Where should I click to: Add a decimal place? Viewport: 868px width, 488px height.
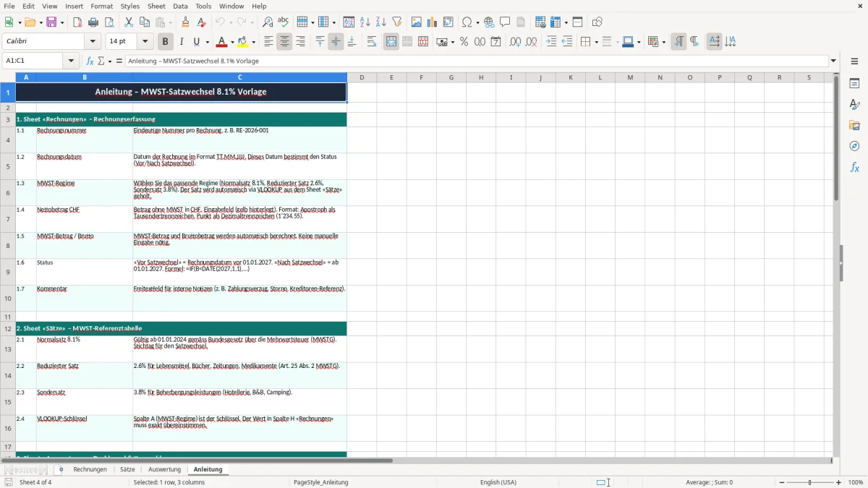pos(515,42)
